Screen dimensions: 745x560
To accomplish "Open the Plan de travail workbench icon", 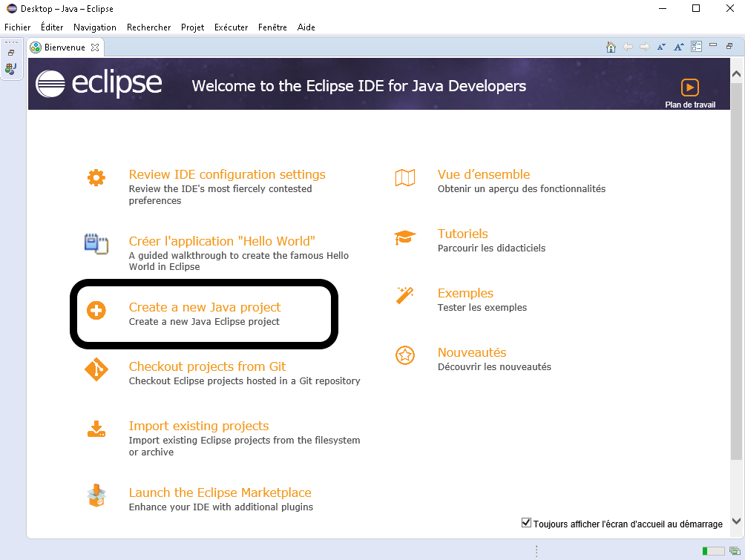I will [690, 88].
